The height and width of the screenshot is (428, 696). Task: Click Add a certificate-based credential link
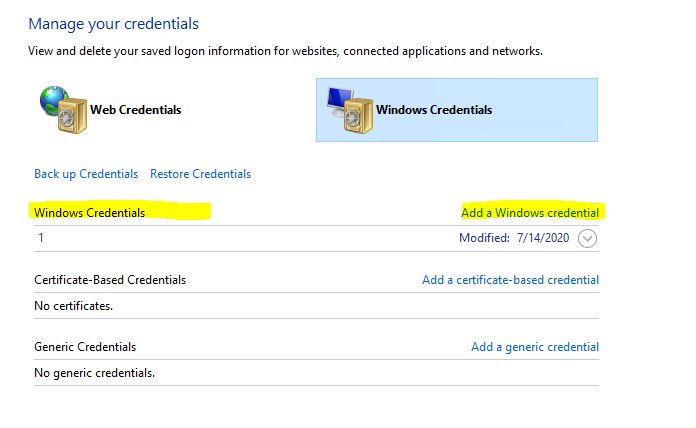pyautogui.click(x=510, y=280)
